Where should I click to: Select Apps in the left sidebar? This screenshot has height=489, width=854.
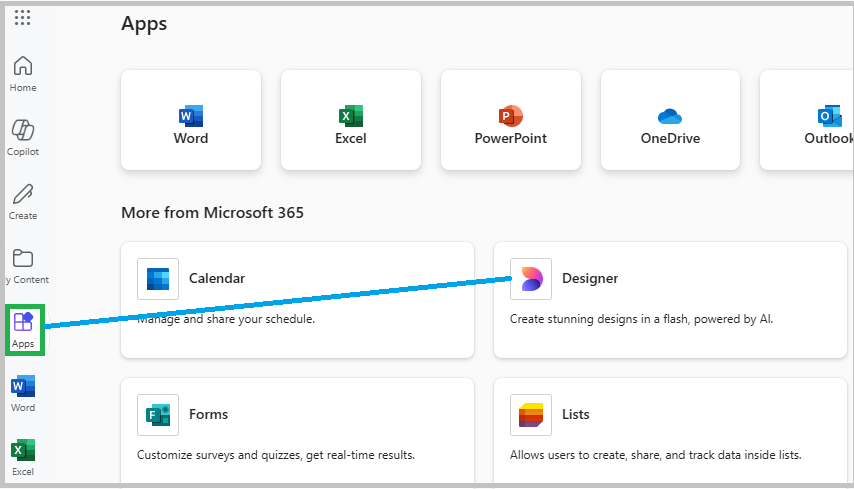(x=25, y=330)
